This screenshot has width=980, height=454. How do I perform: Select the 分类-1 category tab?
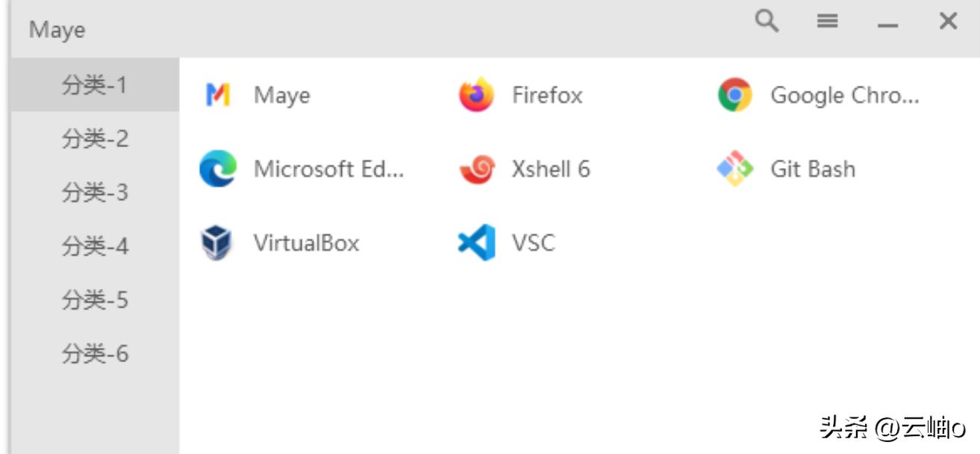(x=95, y=85)
